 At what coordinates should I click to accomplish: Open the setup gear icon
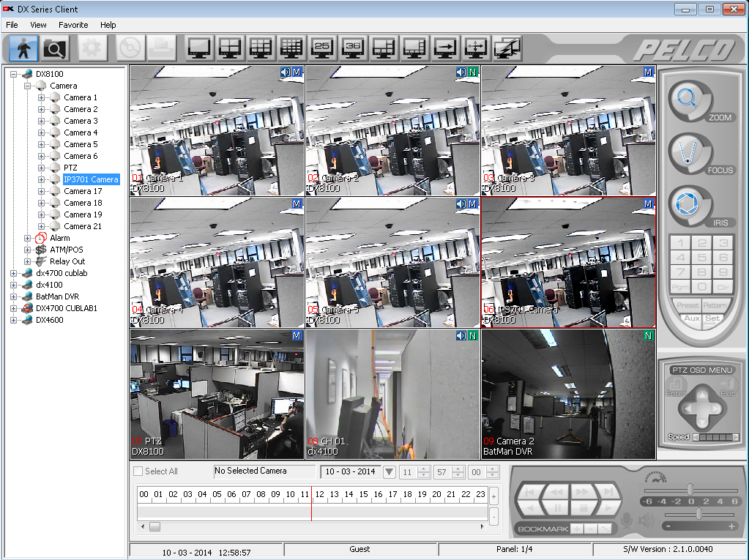coord(92,48)
